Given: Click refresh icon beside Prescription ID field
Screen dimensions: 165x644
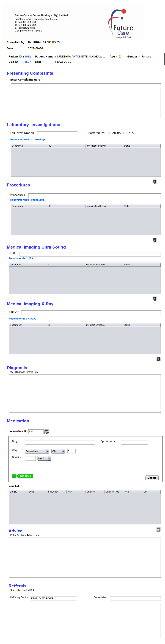Looking at the screenshot, I should pos(47,431).
